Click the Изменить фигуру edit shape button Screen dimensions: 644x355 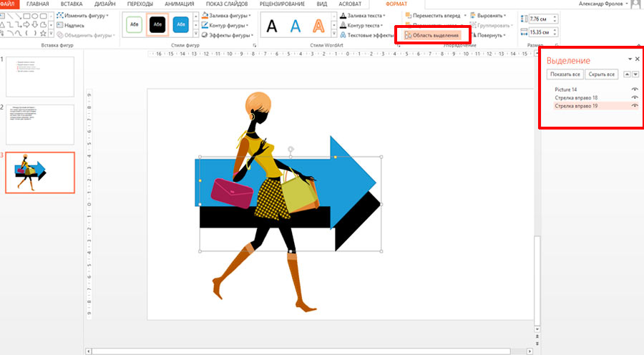(82, 15)
